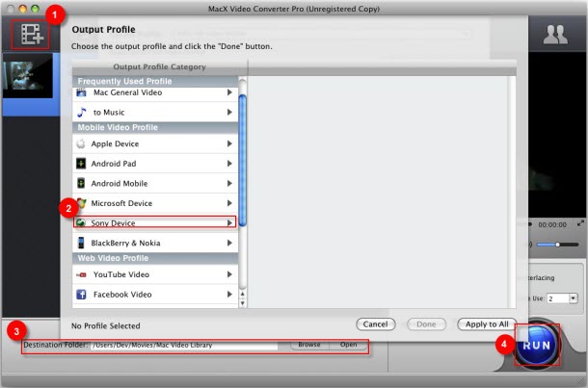The width and height of the screenshot is (588, 388).
Task: Open the users/about icon at top right
Action: (x=555, y=35)
